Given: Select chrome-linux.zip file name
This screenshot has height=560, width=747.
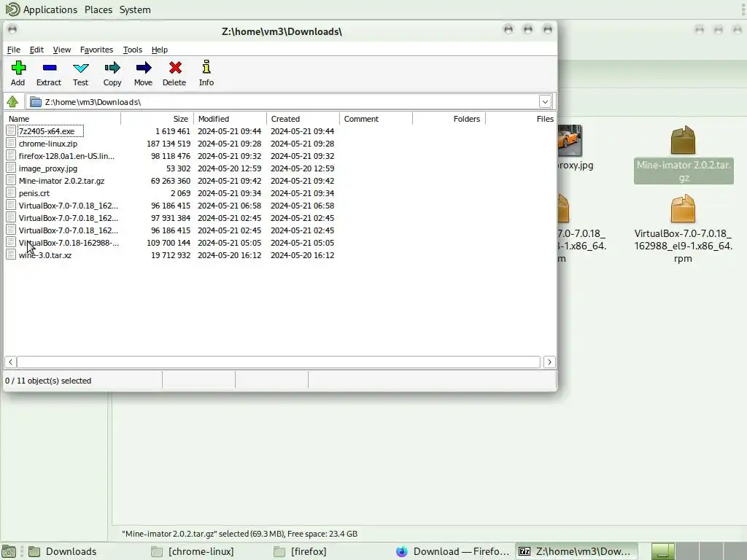Looking at the screenshot, I should 48,144.
